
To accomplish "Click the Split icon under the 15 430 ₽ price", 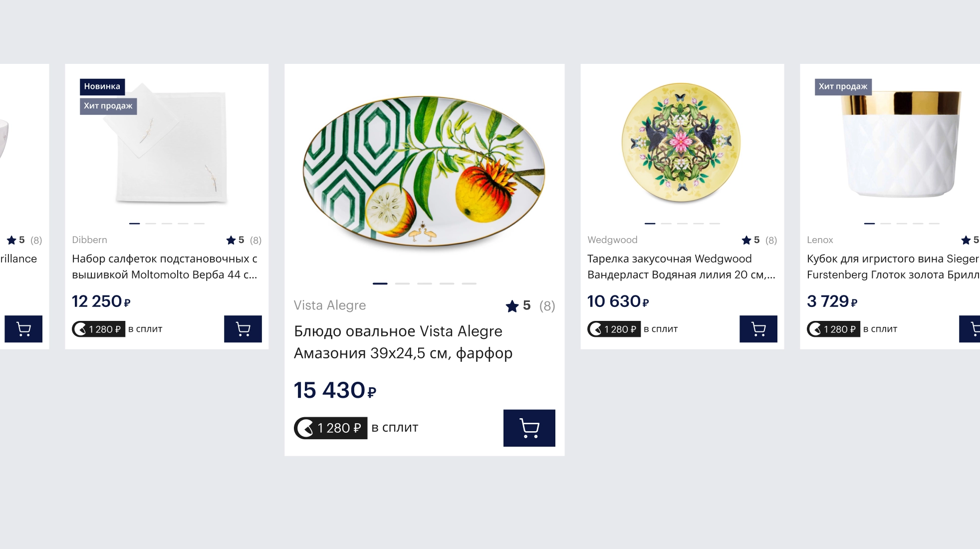I will pyautogui.click(x=305, y=428).
